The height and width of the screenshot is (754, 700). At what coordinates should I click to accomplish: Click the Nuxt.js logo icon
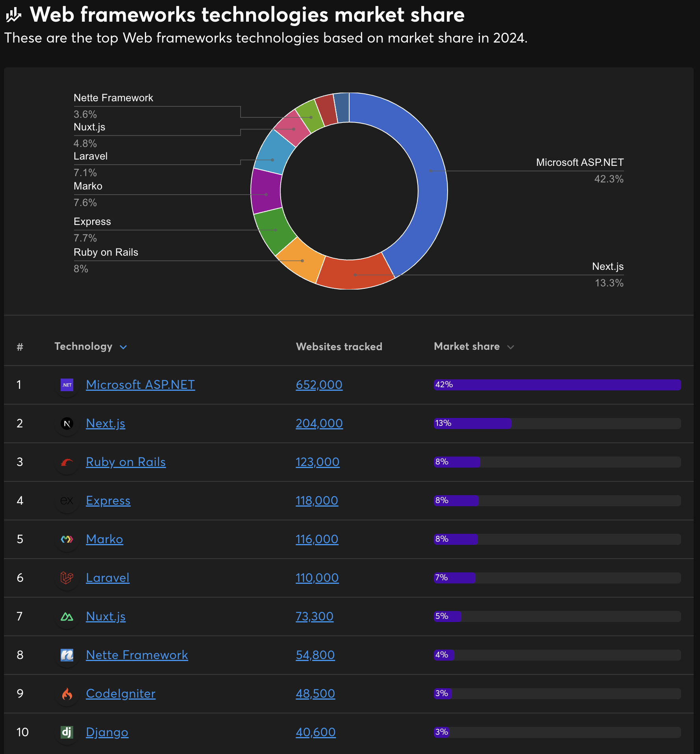coord(67,617)
